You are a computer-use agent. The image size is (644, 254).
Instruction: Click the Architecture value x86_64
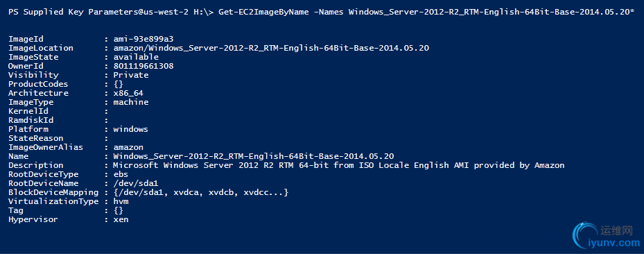(x=128, y=93)
